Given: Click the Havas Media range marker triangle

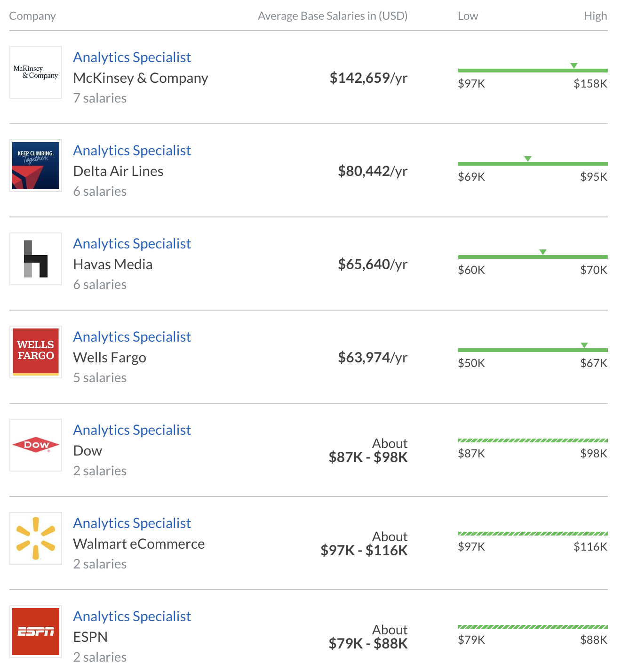Looking at the screenshot, I should [x=543, y=252].
